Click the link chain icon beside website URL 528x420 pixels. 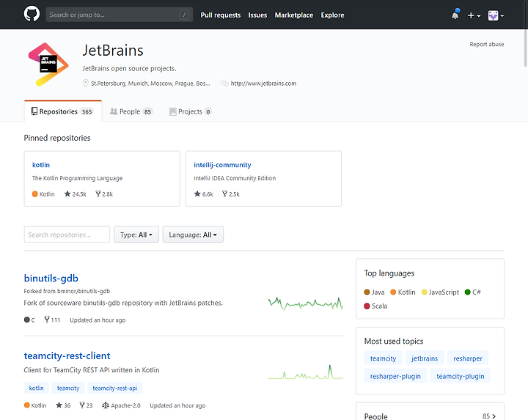tap(224, 83)
